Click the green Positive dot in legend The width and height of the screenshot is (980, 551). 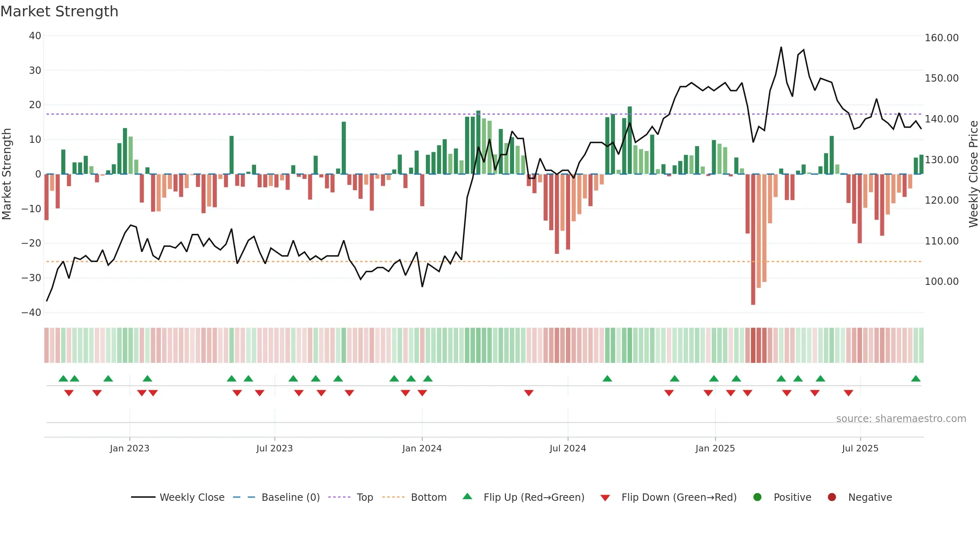[757, 497]
